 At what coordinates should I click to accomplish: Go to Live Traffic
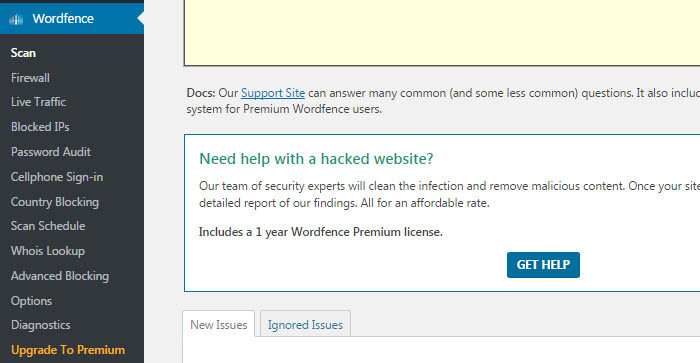click(x=38, y=102)
